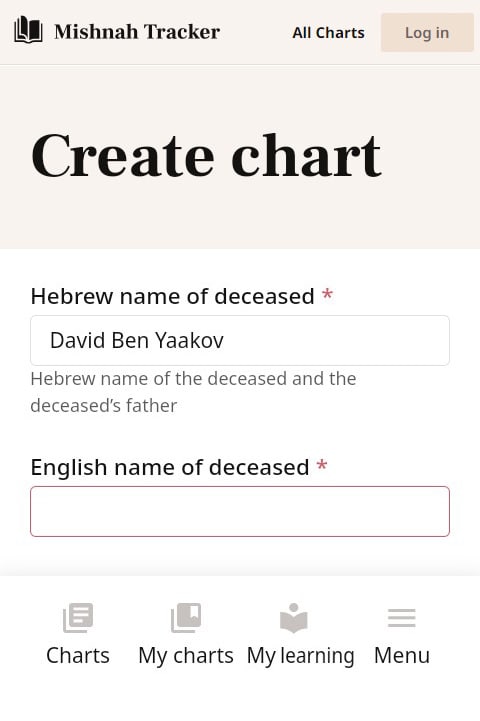Go to the Mishnah Tracker home title
This screenshot has width=480, height=721.
pyautogui.click(x=137, y=32)
